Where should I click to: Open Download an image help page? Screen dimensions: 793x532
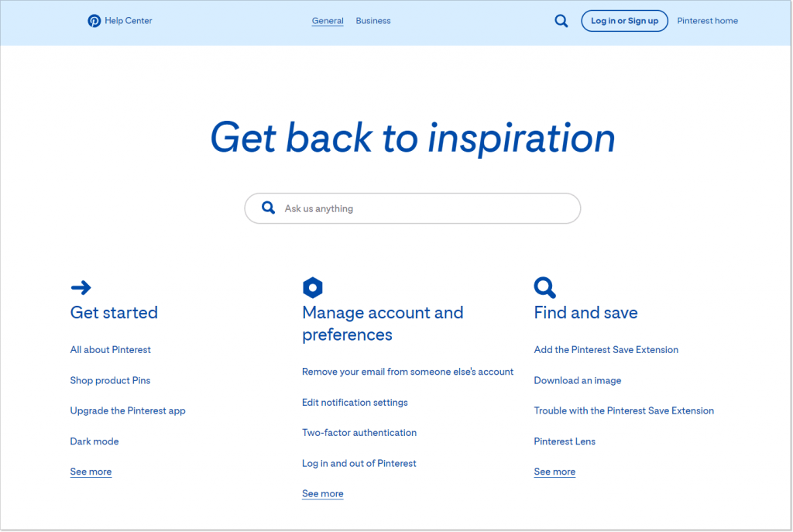[578, 380]
